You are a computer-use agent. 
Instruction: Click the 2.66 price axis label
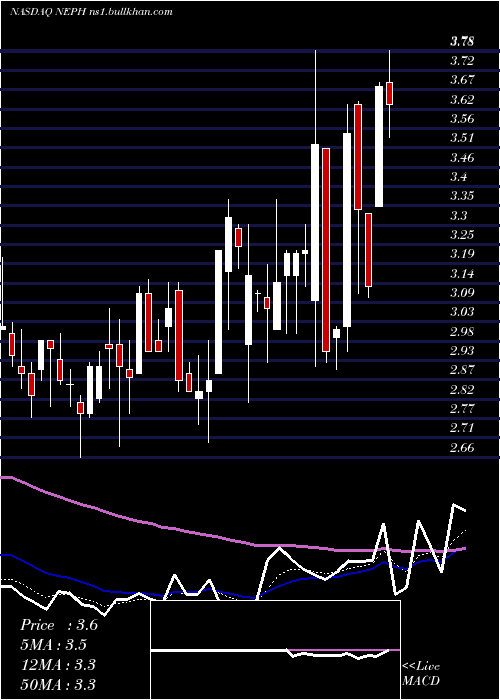pyautogui.click(x=462, y=448)
